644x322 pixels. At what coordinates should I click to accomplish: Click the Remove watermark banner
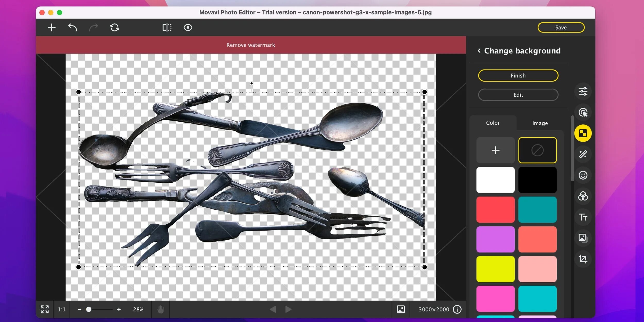[x=251, y=45]
